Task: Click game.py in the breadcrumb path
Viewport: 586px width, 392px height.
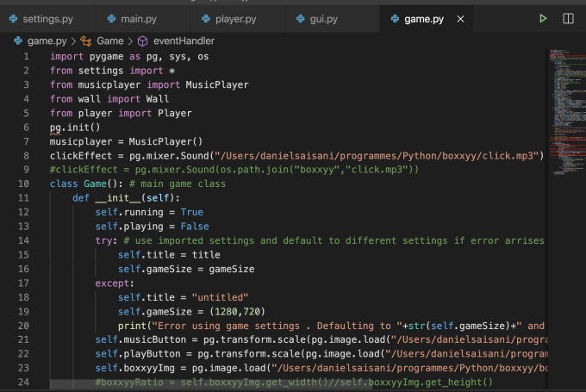Action: (47, 40)
